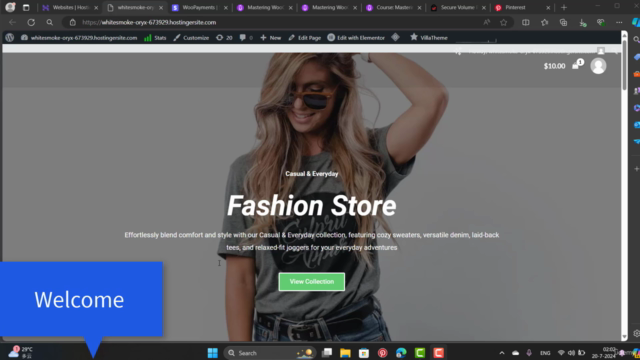
Task: Add this page to favorites
Action: [x=503, y=22]
